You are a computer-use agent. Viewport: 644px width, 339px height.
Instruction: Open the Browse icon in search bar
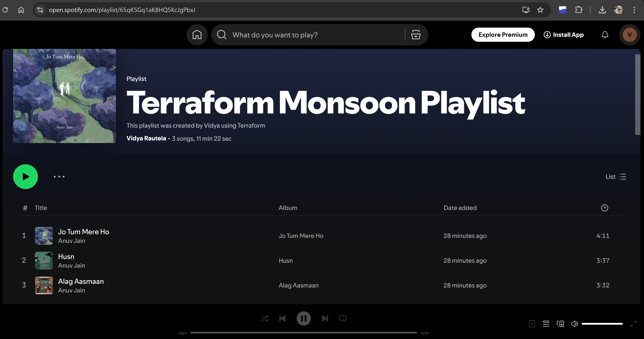416,35
